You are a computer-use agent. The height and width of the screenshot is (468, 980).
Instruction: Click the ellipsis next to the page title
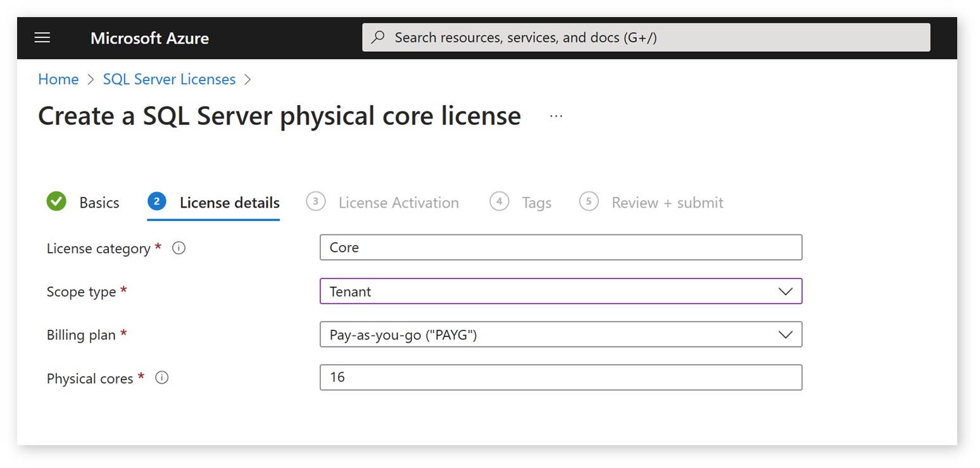(x=556, y=116)
